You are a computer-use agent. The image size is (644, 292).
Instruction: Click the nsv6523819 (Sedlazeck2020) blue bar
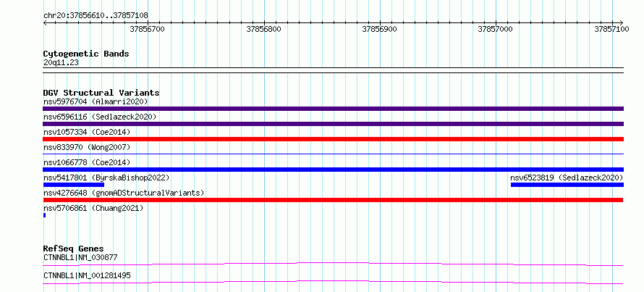(x=567, y=185)
